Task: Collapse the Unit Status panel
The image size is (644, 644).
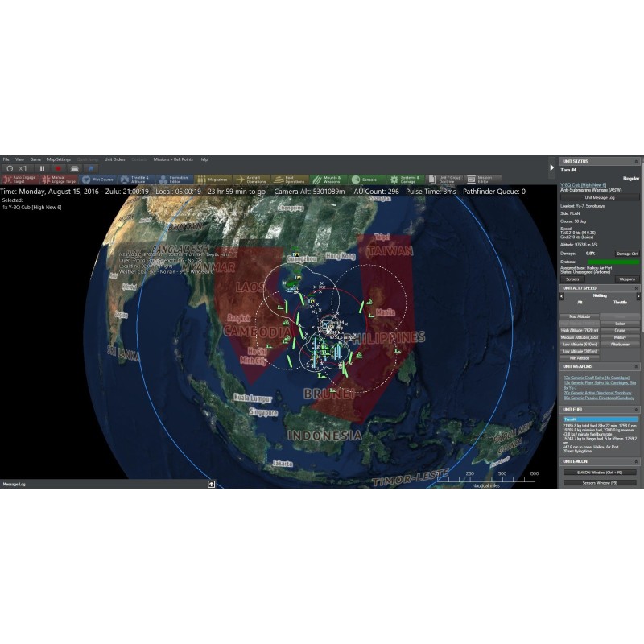Action: click(636, 162)
